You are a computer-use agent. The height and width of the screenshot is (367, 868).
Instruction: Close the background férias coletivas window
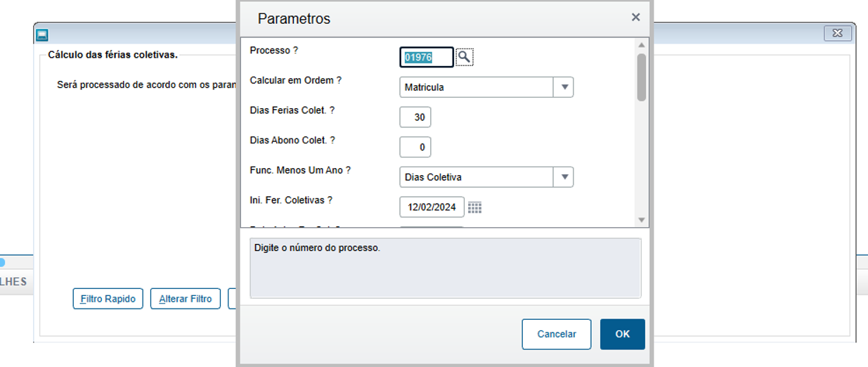coord(837,33)
